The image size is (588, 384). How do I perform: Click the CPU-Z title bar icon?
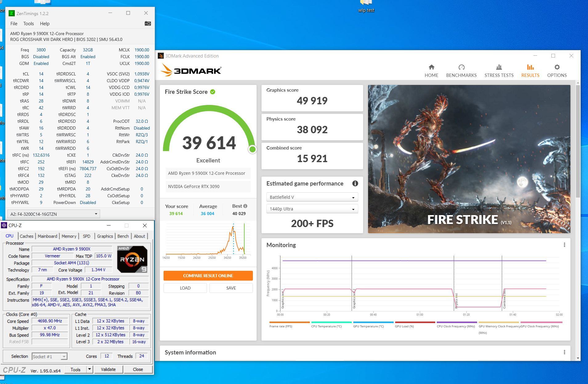coord(4,226)
